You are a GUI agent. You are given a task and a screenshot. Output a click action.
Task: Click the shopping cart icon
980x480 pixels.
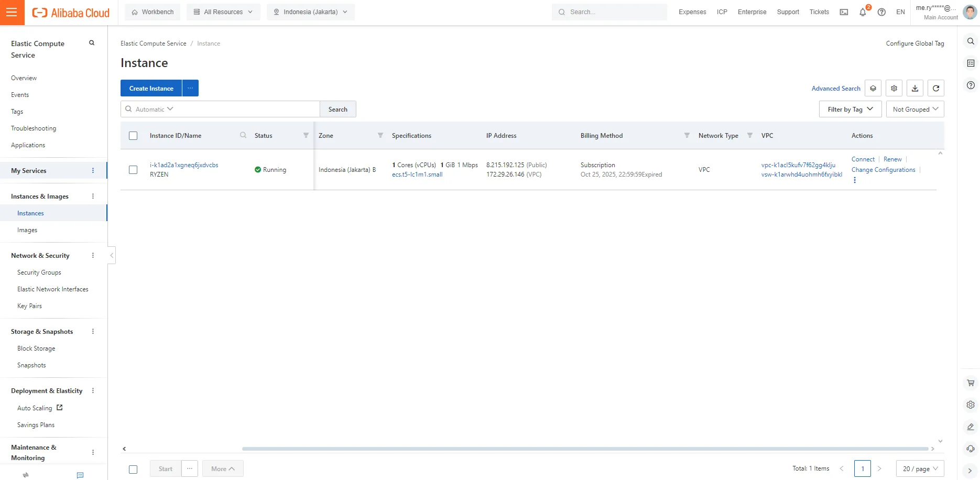(x=971, y=383)
